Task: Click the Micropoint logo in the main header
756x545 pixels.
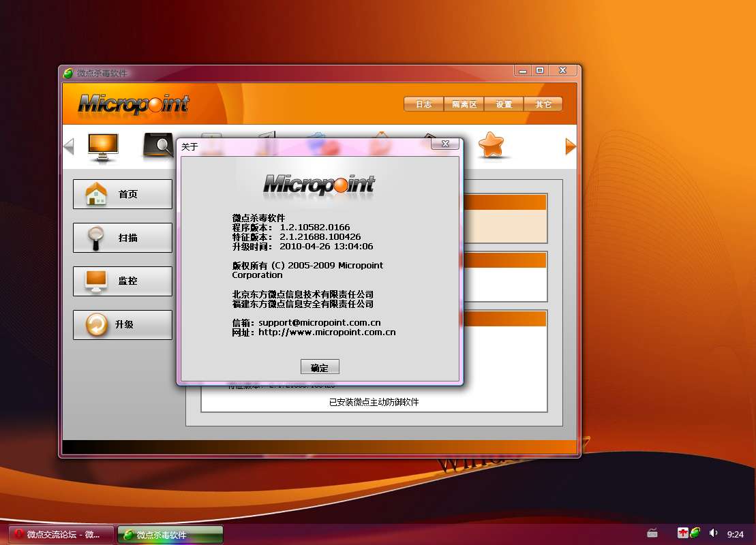Action: 134,104
